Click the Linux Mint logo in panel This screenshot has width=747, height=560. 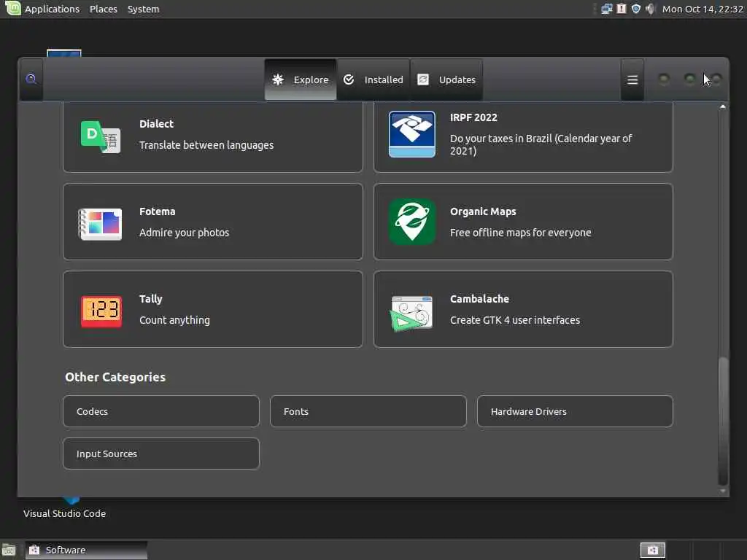coord(12,8)
